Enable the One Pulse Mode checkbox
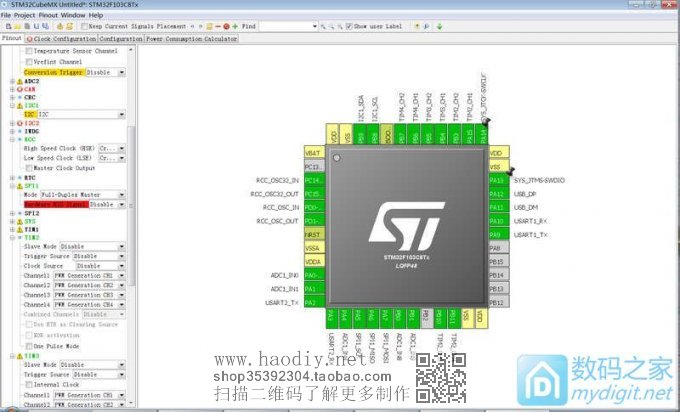This screenshot has height=412, width=680. (x=28, y=345)
